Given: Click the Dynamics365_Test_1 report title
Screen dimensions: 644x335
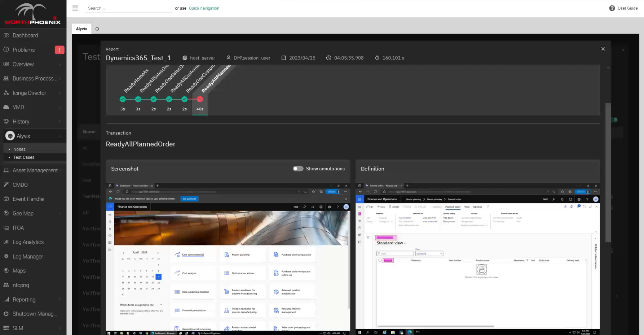Looking at the screenshot, I should (x=138, y=58).
